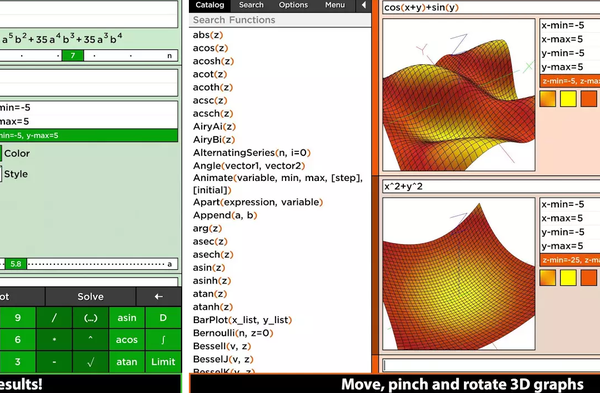Image resolution: width=600 pixels, height=393 pixels.
Task: Select AiryAi(z) function
Action: point(214,126)
